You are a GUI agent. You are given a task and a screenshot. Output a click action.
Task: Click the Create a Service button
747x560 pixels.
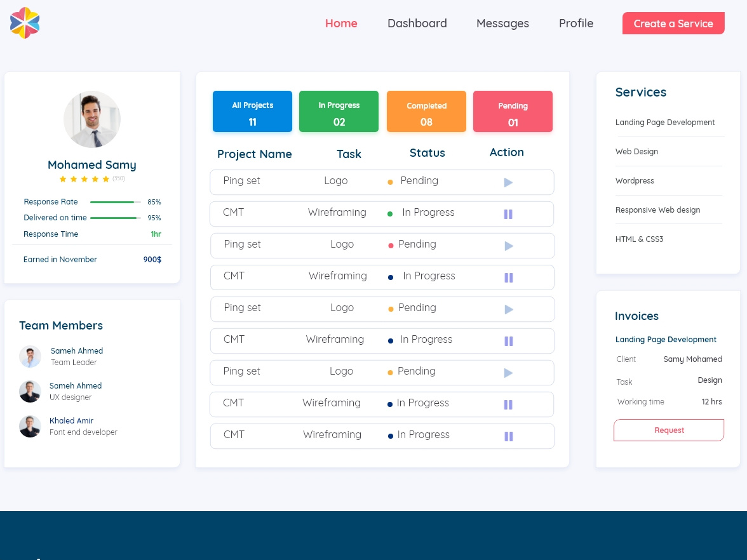pos(673,23)
